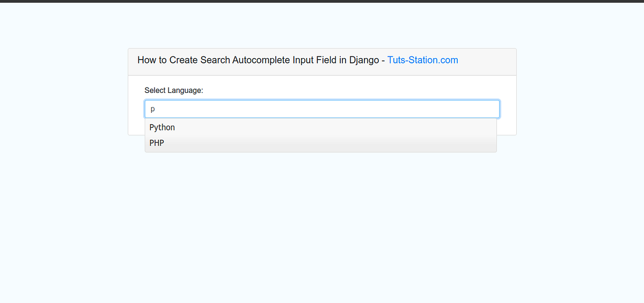
Task: Click the "Select Language:" label
Action: pyautogui.click(x=174, y=91)
